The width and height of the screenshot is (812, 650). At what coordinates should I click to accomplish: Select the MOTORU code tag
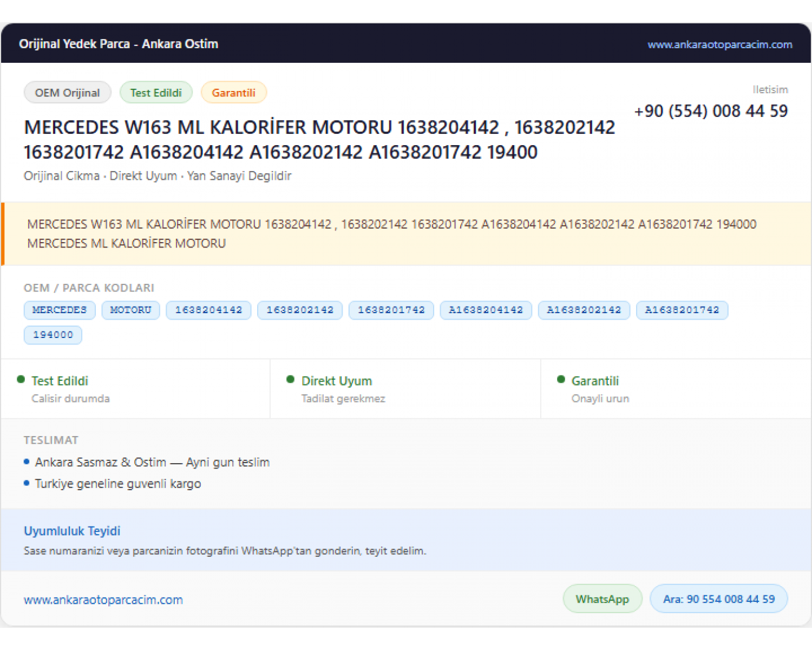[x=130, y=310]
